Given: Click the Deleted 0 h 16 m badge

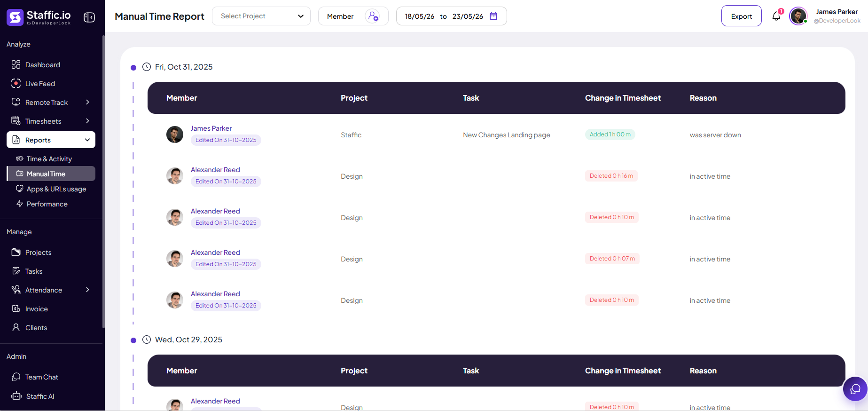Looking at the screenshot, I should (x=611, y=175).
